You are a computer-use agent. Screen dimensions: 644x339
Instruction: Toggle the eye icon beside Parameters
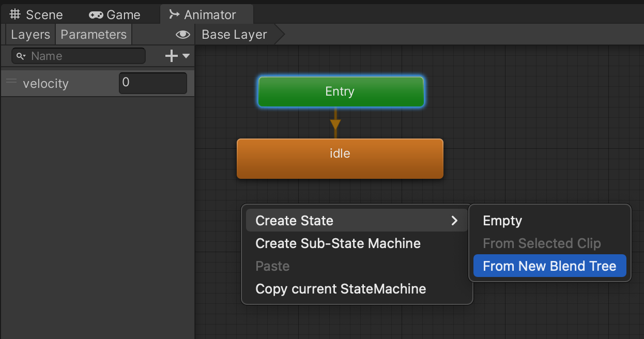coord(182,35)
